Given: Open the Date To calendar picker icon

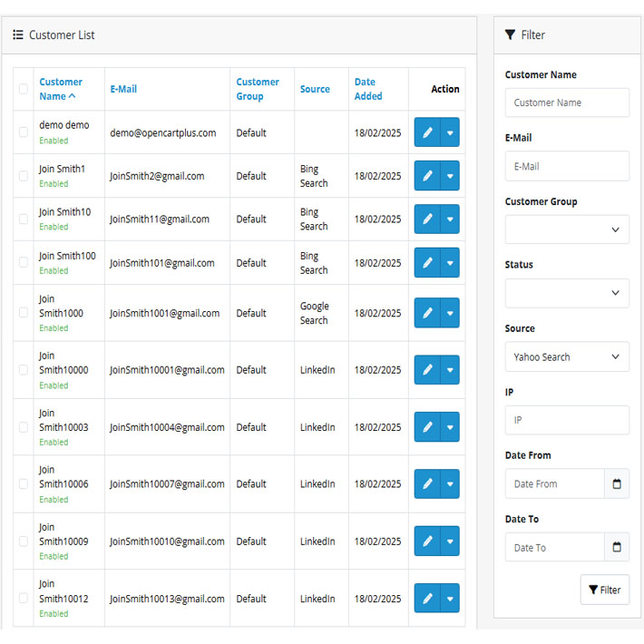Looking at the screenshot, I should (617, 547).
